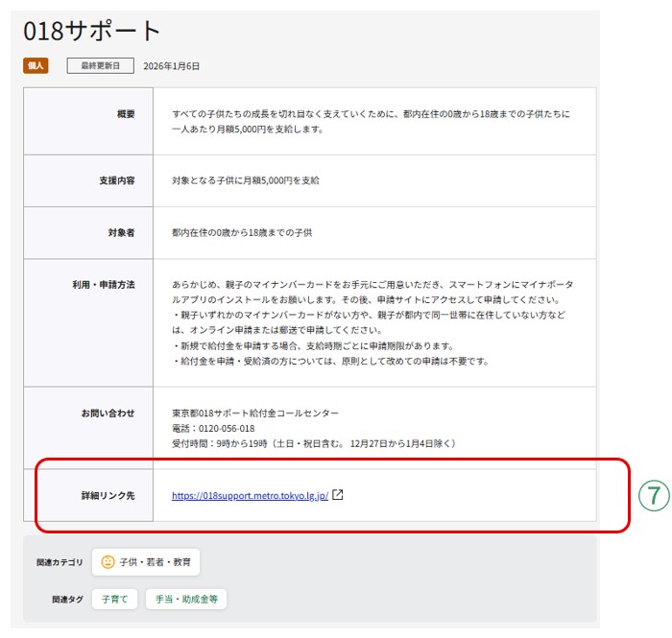The image size is (672, 638).
Task: Click the 対象者 row header
Action: [x=121, y=232]
